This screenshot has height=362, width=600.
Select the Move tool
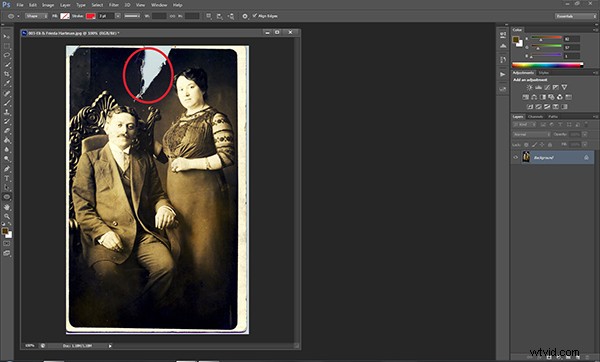click(x=7, y=37)
